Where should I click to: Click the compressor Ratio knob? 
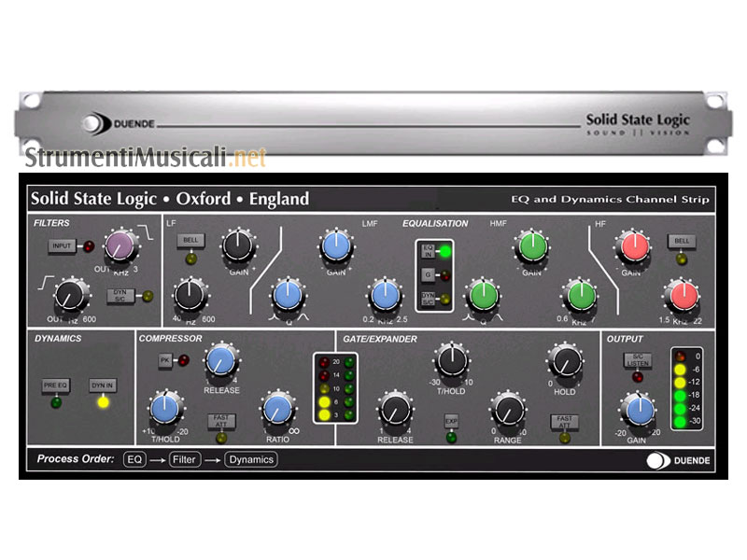coord(277,409)
